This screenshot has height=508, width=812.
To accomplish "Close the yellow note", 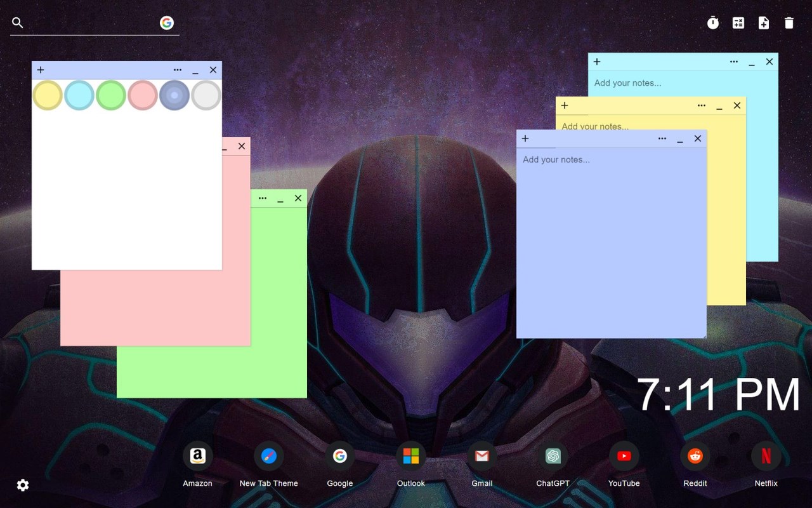I will pos(737,105).
